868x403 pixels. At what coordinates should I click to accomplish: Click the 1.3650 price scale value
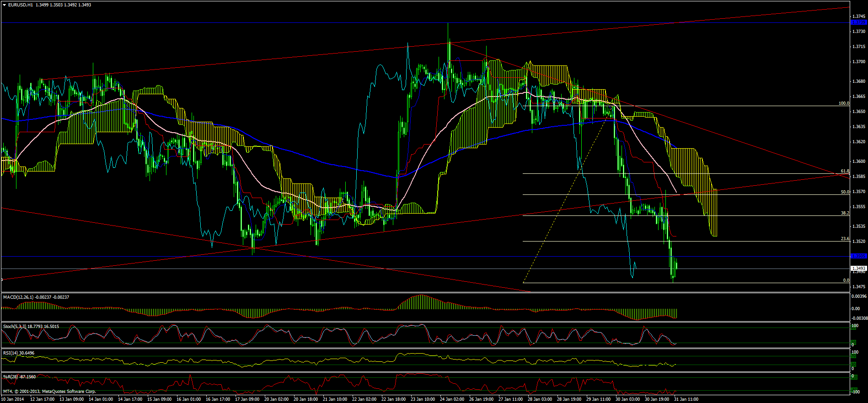click(x=859, y=112)
